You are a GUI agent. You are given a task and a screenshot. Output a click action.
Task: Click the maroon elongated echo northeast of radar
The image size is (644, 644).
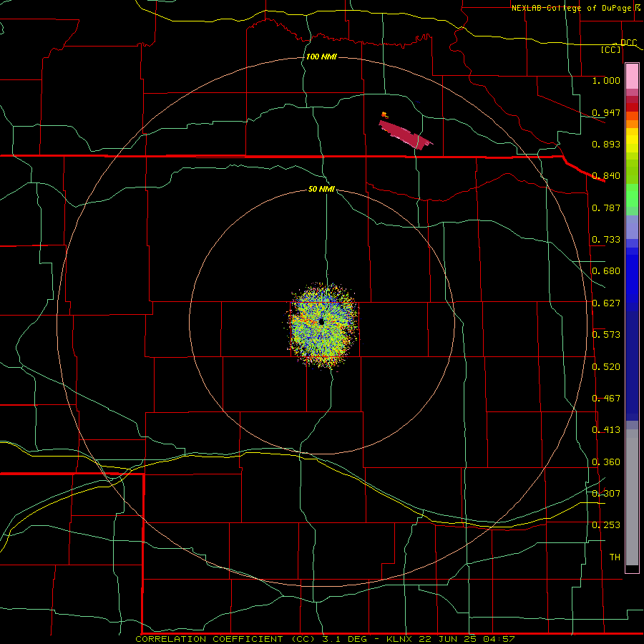tap(405, 133)
